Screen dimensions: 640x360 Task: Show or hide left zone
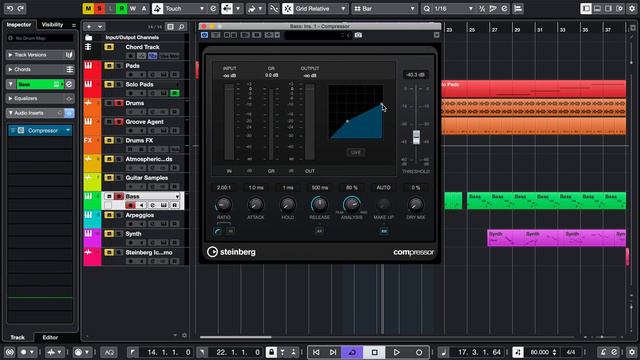(x=586, y=8)
